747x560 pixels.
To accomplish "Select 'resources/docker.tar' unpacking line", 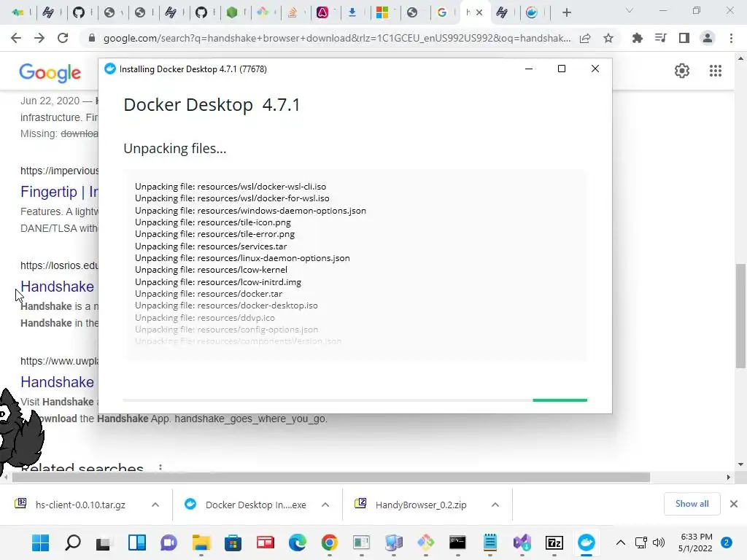I will tap(209, 294).
